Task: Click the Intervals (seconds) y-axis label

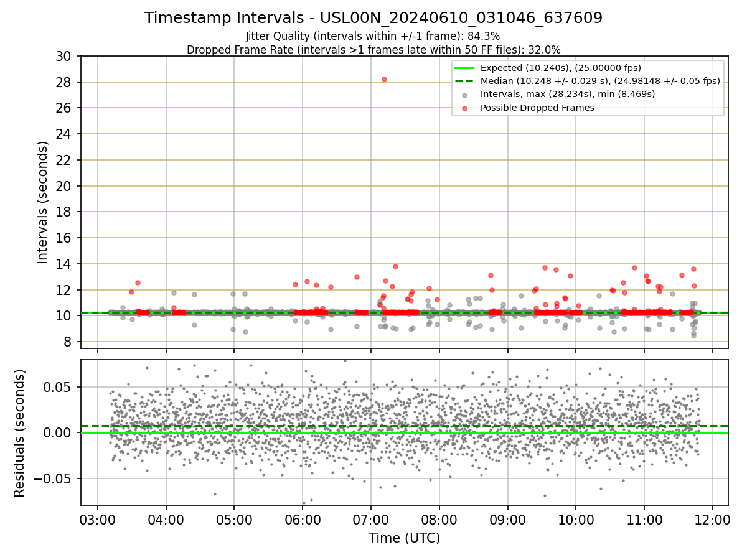Action: coord(43,202)
